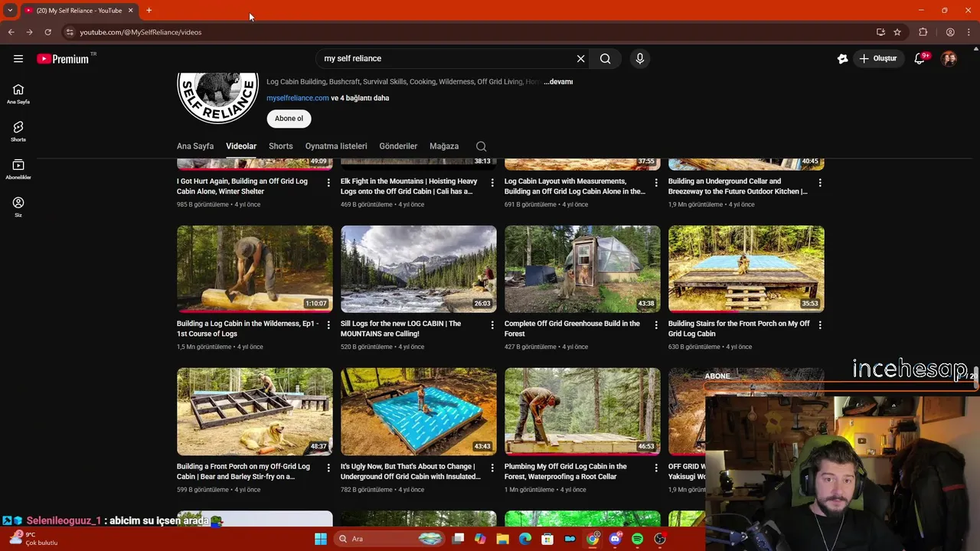The height and width of the screenshot is (551, 980).
Task: Open options for 'Building an Underground Cellar' video
Action: [820, 183]
